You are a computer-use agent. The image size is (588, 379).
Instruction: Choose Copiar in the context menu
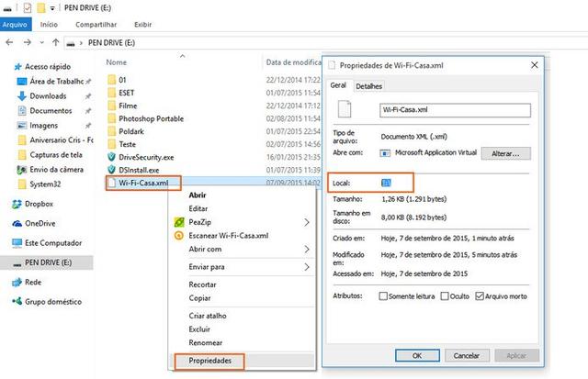point(199,298)
